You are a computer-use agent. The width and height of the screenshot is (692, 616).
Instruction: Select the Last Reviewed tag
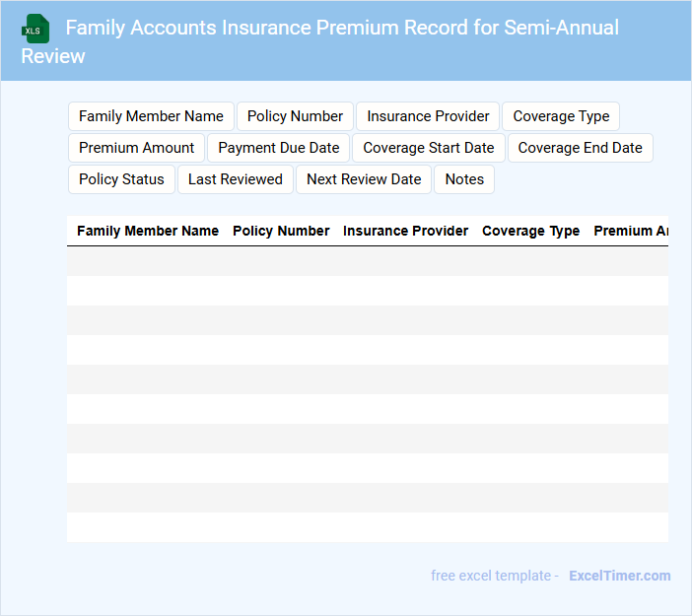click(x=236, y=179)
